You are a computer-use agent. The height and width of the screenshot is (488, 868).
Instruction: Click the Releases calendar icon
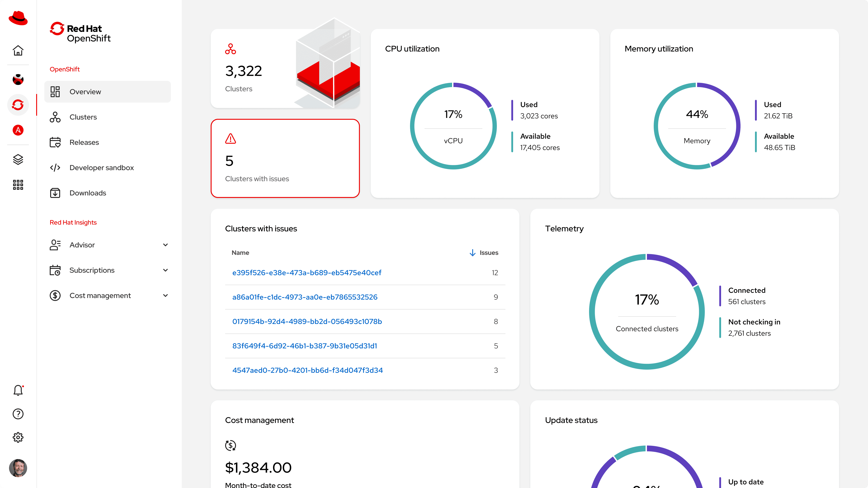pyautogui.click(x=55, y=142)
